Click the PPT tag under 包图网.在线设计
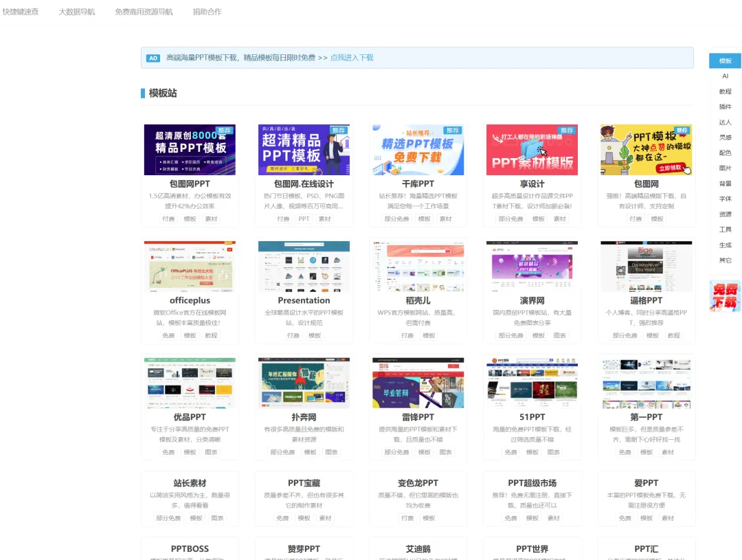742x560 pixels. 304,219
